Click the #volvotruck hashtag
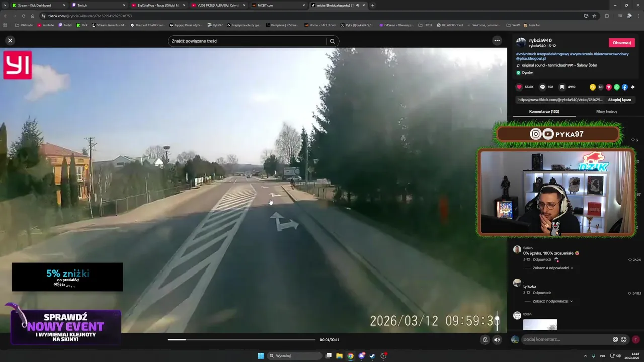This screenshot has height=362, width=644. 526,54
